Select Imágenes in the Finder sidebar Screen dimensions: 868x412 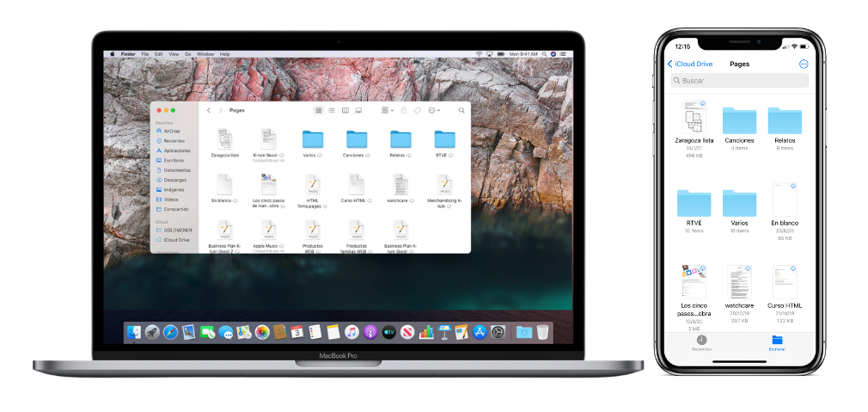170,189
